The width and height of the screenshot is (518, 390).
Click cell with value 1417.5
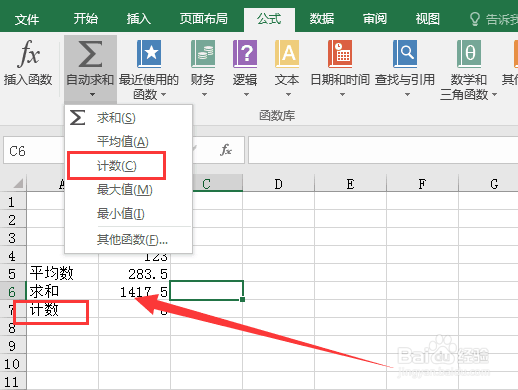(x=135, y=291)
